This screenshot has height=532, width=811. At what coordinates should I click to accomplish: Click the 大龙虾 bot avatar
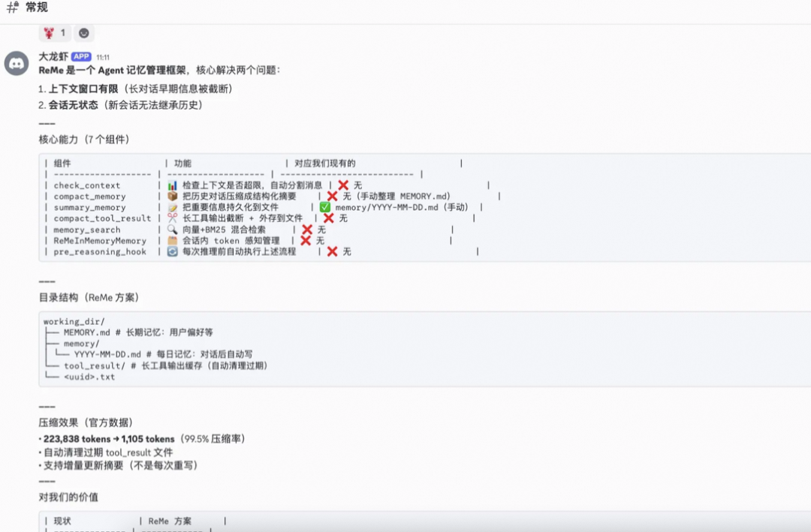coord(17,63)
